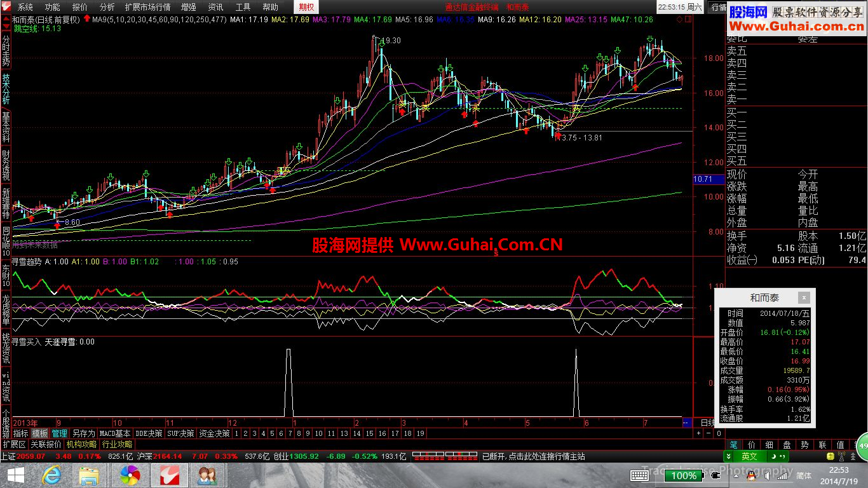Click the signal tower icon in the status bar
Screen dimensions: 868x488
pyautogui.click(x=842, y=456)
